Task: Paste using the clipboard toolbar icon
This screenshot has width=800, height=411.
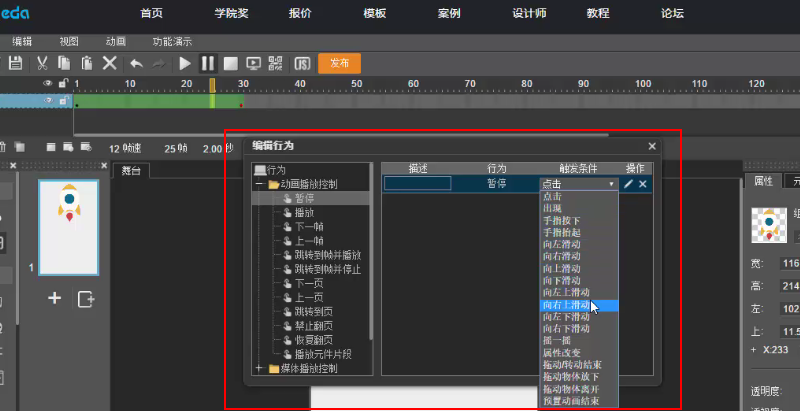Action: 87,63
